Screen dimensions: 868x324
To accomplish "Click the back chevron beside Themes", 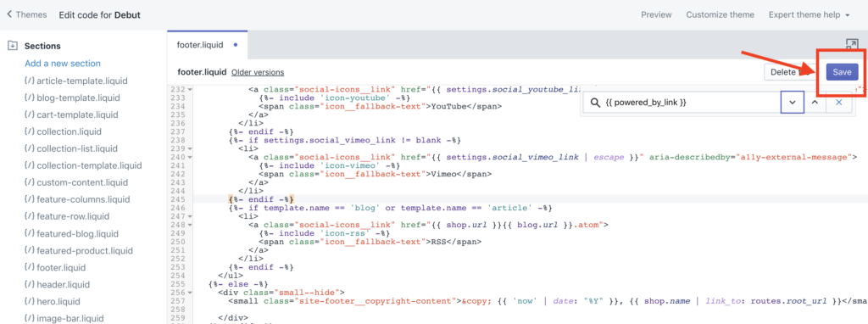I will 9,14.
